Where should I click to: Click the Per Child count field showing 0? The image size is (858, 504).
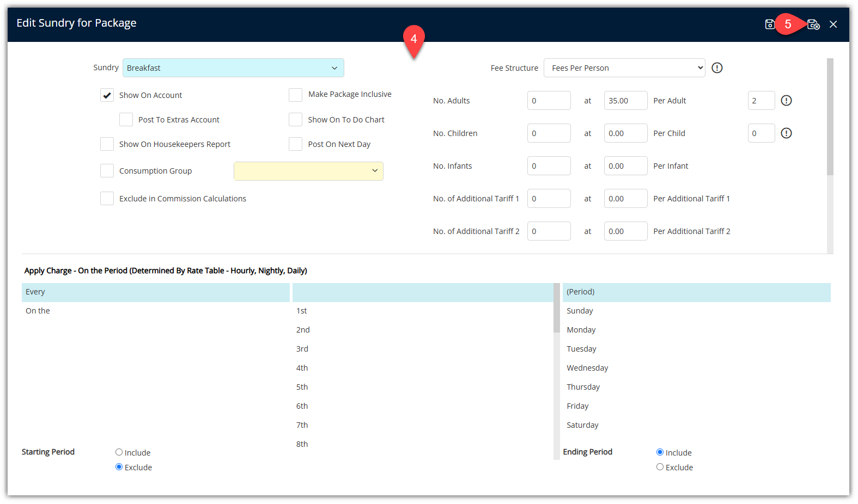tap(761, 133)
